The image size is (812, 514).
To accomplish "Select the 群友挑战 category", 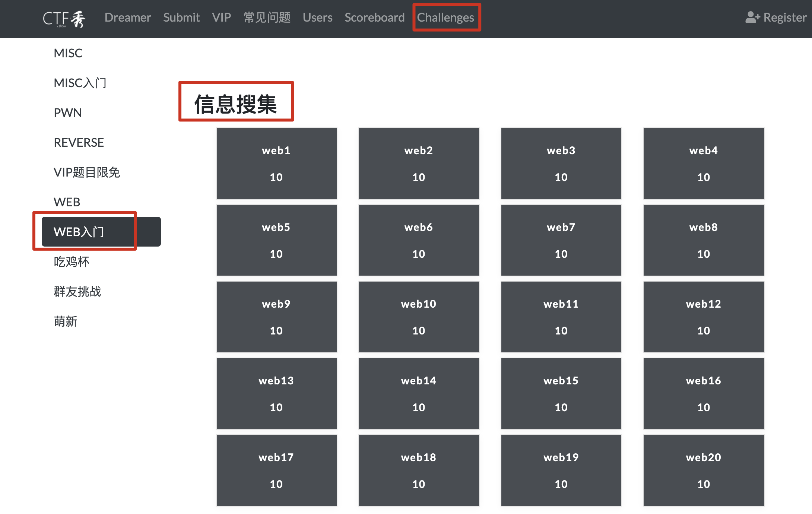I will (x=77, y=291).
